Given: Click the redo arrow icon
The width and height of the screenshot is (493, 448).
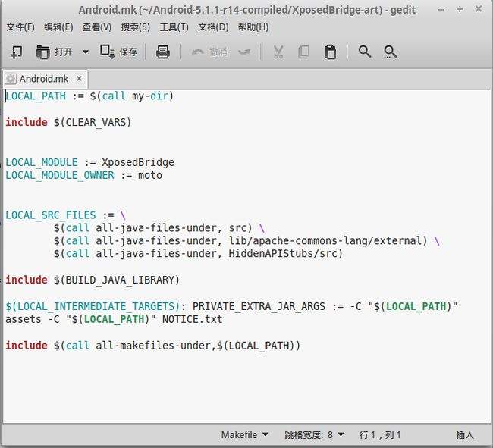Looking at the screenshot, I should point(244,52).
